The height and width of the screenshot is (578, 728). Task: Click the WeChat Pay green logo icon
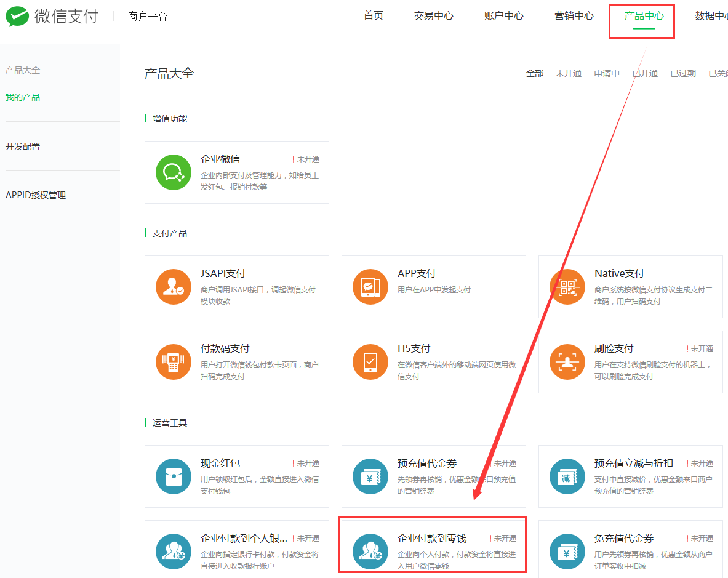pyautogui.click(x=17, y=16)
